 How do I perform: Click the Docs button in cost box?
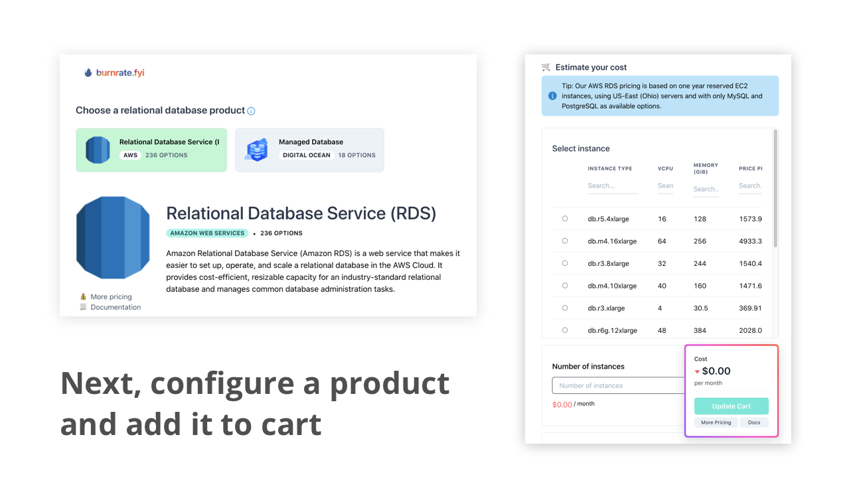(x=754, y=422)
